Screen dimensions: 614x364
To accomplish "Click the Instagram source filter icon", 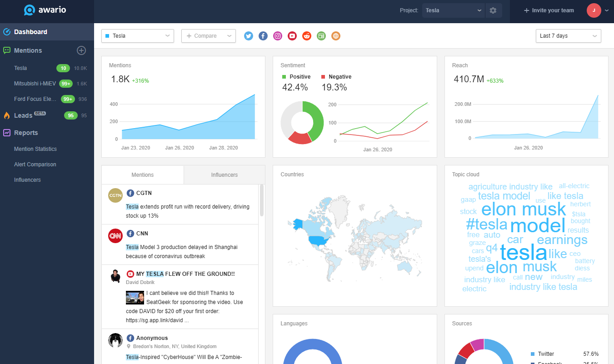I will point(277,36).
